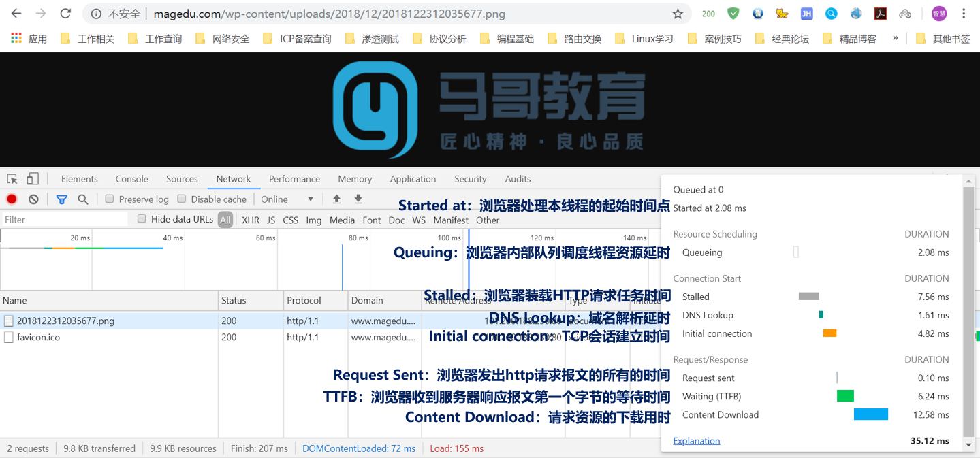This screenshot has height=458, width=980.
Task: Open the Adobe Acrobat extension
Action: tap(881, 14)
